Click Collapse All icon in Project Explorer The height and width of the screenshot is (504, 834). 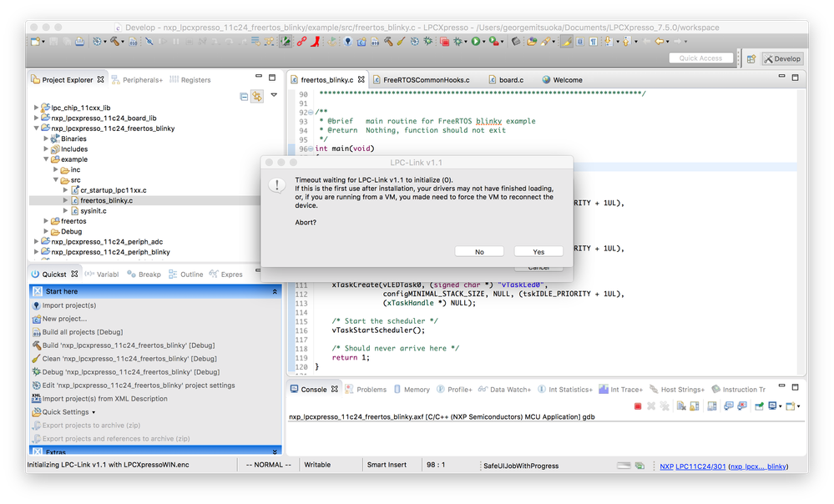tap(244, 96)
